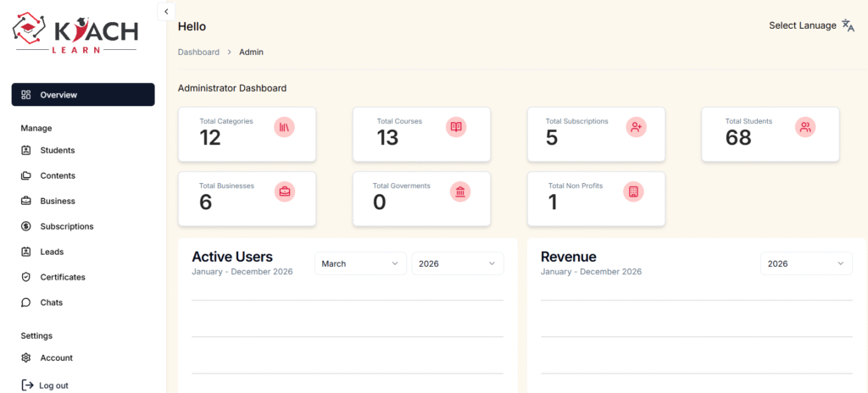Open the March month dropdown
The image size is (868, 393).
[x=360, y=263]
